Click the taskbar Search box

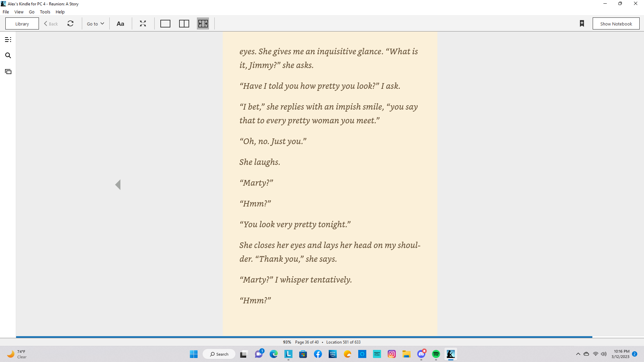tap(219, 354)
